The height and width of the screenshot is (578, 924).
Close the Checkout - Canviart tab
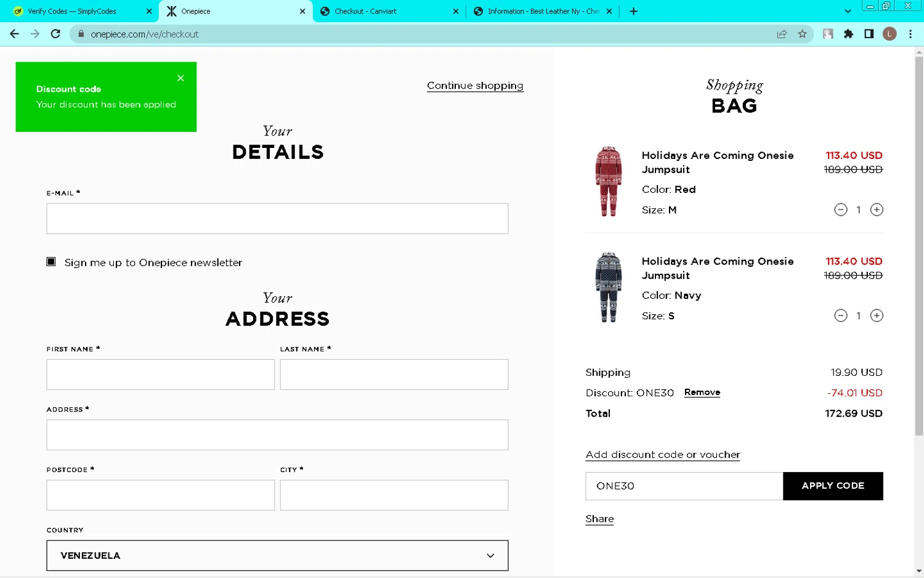tap(456, 11)
